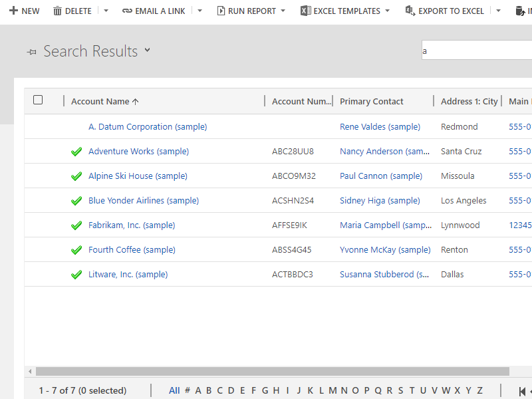Toggle the select-all checkbox in header
Viewport: 532px width, 399px height.
coord(38,100)
